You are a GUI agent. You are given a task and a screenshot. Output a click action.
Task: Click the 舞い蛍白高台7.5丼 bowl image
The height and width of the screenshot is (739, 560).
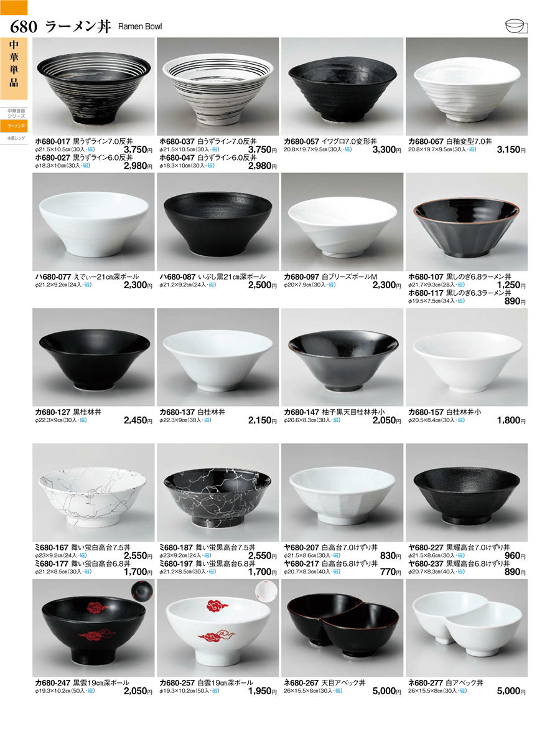[x=94, y=492]
